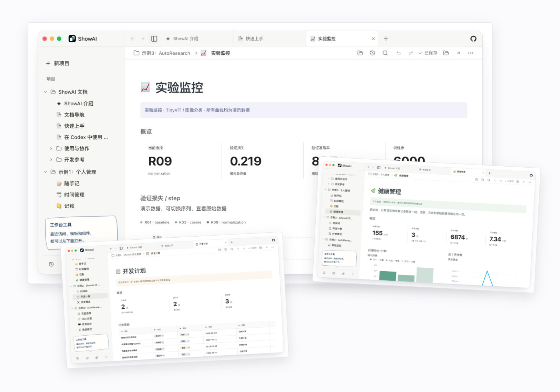
Task: Collapse 示例2 folder in the 开发计划 window
Action: (71, 286)
